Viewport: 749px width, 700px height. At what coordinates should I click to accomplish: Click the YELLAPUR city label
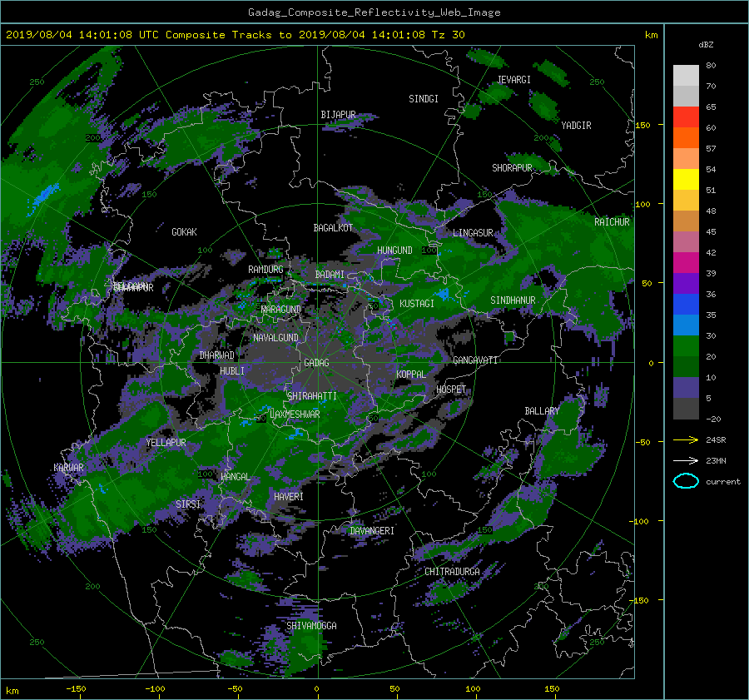pyautogui.click(x=166, y=443)
